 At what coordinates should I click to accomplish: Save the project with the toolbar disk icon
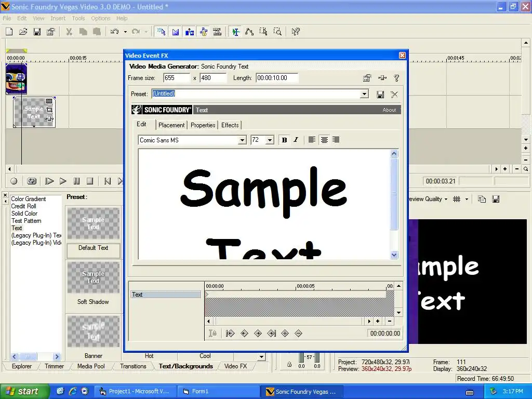37,32
